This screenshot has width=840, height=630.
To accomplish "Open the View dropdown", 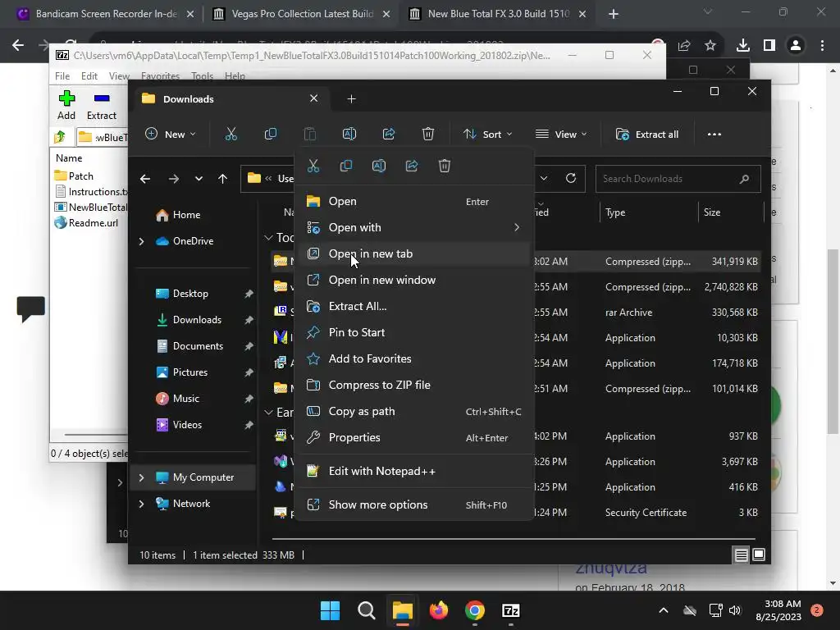I will click(561, 134).
